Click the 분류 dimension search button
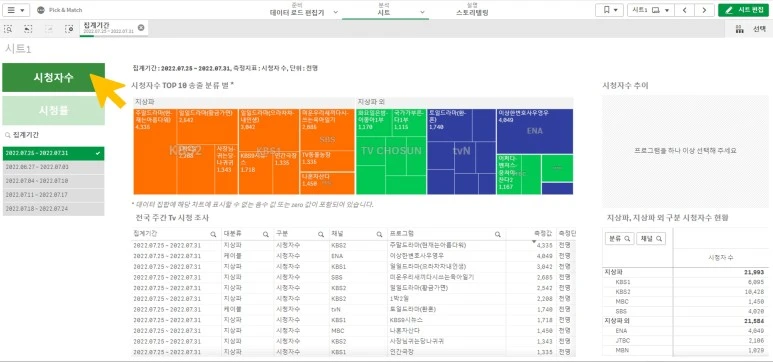The width and height of the screenshot is (773, 362). tap(619, 239)
